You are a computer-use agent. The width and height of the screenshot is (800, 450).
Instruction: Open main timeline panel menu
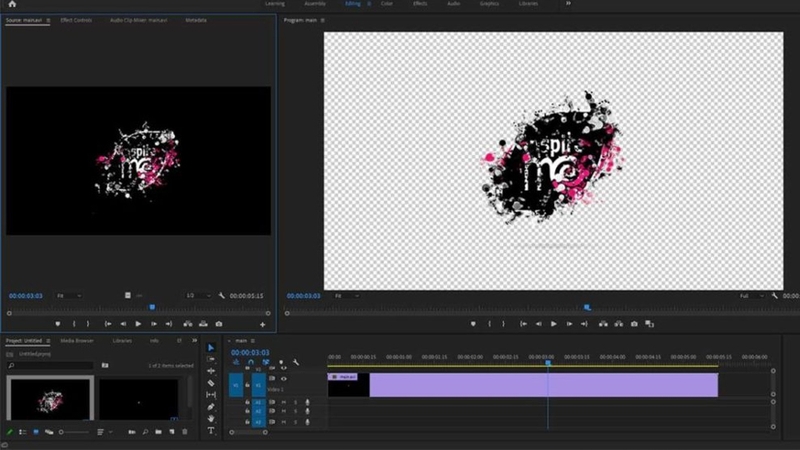(x=253, y=341)
